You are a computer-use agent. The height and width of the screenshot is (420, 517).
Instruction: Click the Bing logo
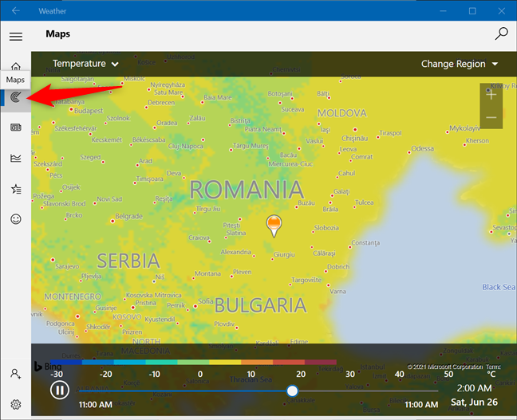click(x=48, y=367)
